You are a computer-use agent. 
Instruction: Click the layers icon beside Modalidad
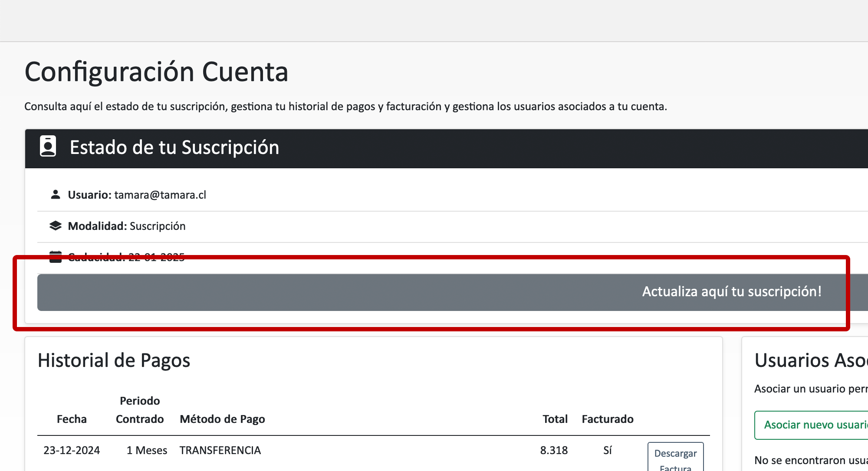(55, 226)
